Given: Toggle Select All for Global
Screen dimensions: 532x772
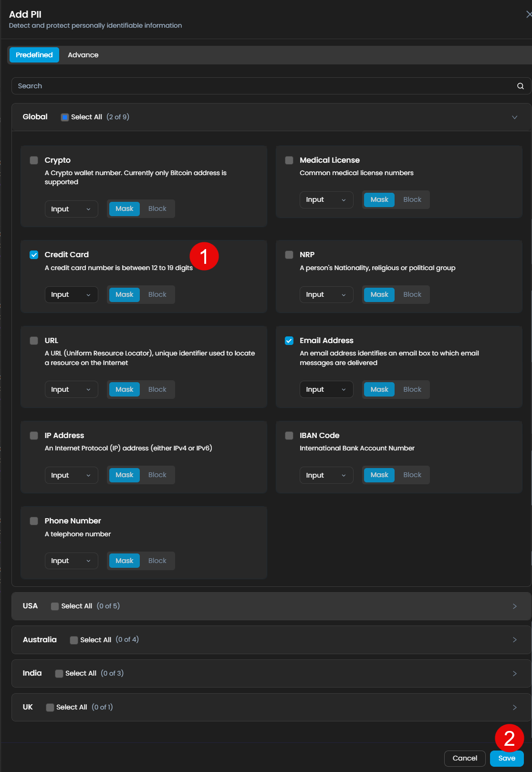Looking at the screenshot, I should 65,117.
